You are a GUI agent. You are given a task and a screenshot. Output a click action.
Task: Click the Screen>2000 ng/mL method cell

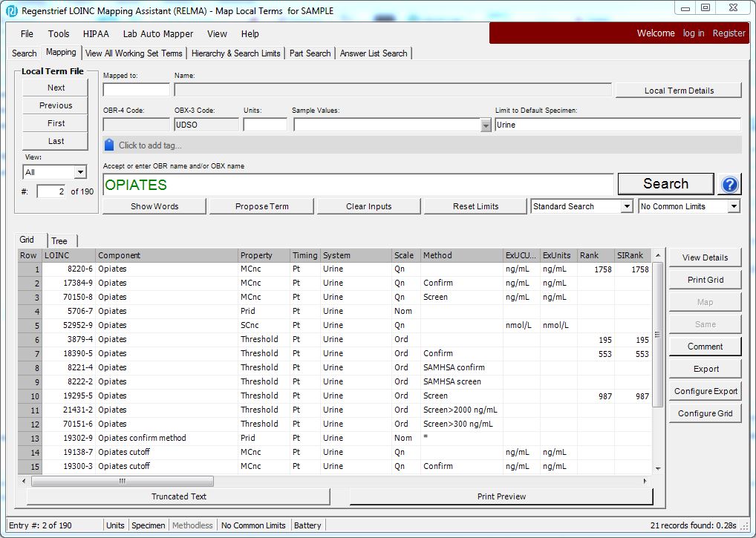460,410
